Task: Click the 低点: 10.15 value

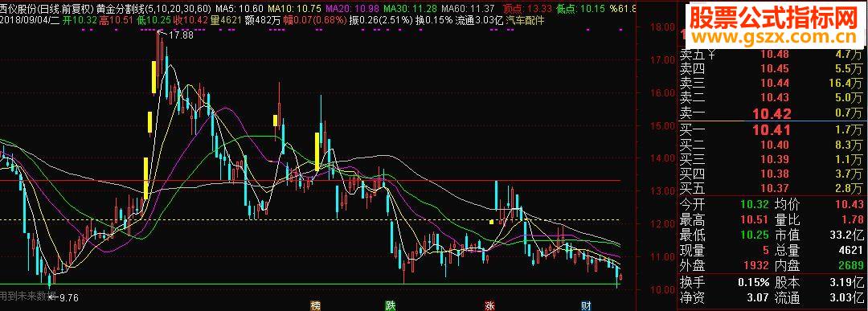Action: tap(581, 9)
